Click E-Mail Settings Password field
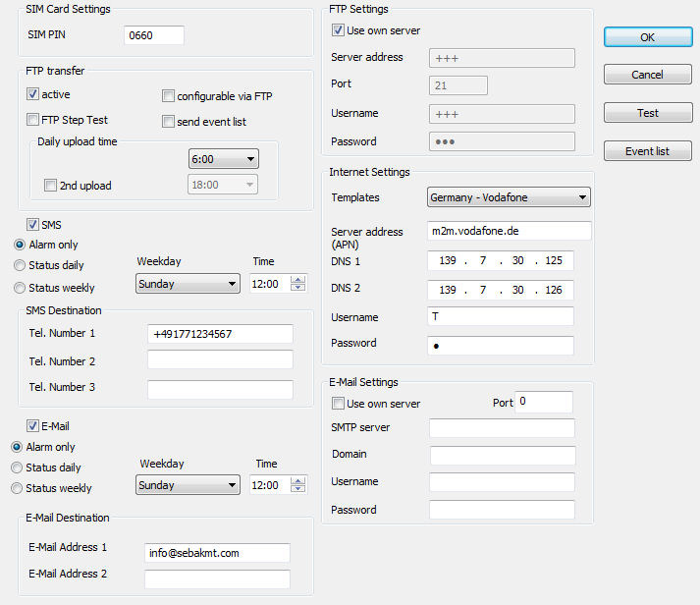Viewport: 700px width, 605px height. pyautogui.click(x=502, y=510)
